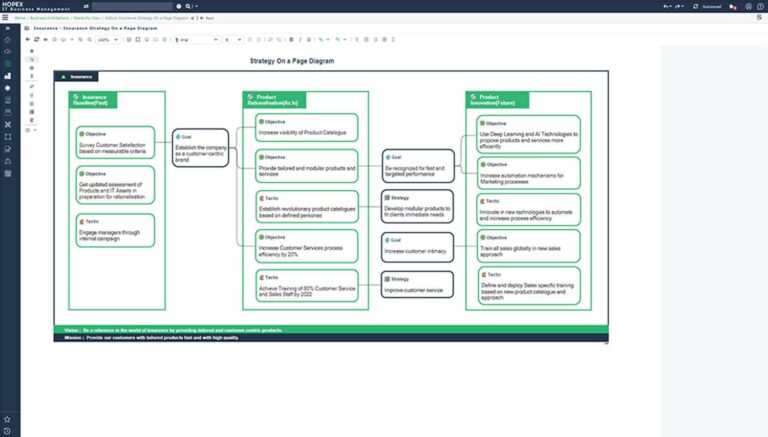This screenshot has width=768, height=437.
Task: Toggle bold text formatting
Action: (290, 40)
